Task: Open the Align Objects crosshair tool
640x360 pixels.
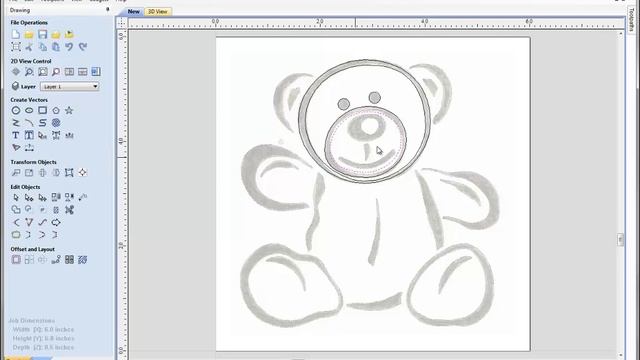Action: coord(83,172)
